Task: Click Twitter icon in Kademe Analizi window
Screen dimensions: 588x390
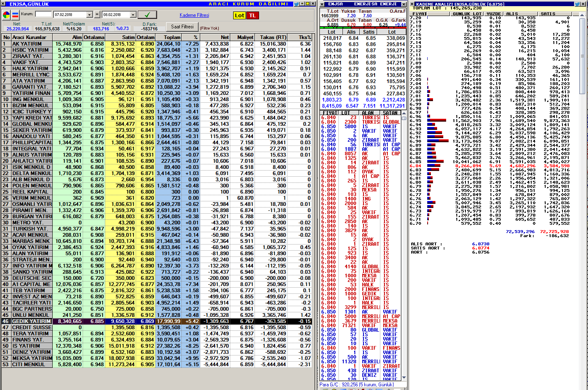Action: [x=577, y=4]
